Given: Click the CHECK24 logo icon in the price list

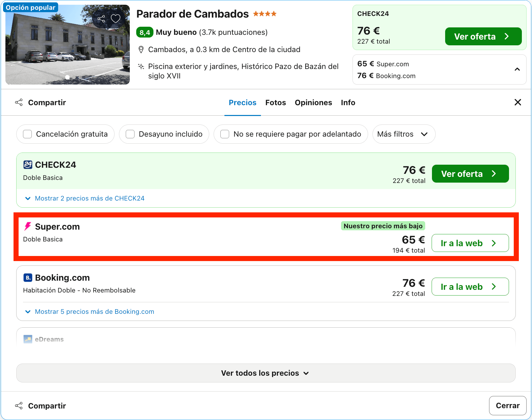Looking at the screenshot, I should 28,165.
